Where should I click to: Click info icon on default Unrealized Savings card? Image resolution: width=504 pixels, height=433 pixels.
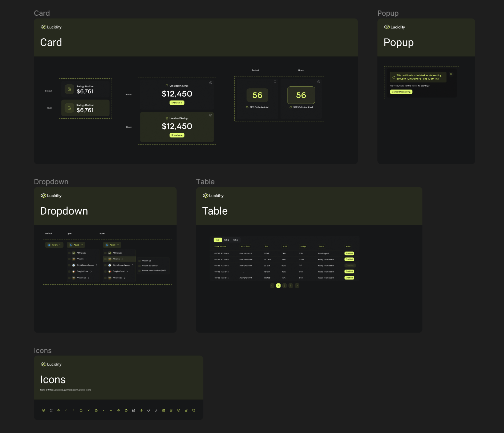(x=211, y=83)
